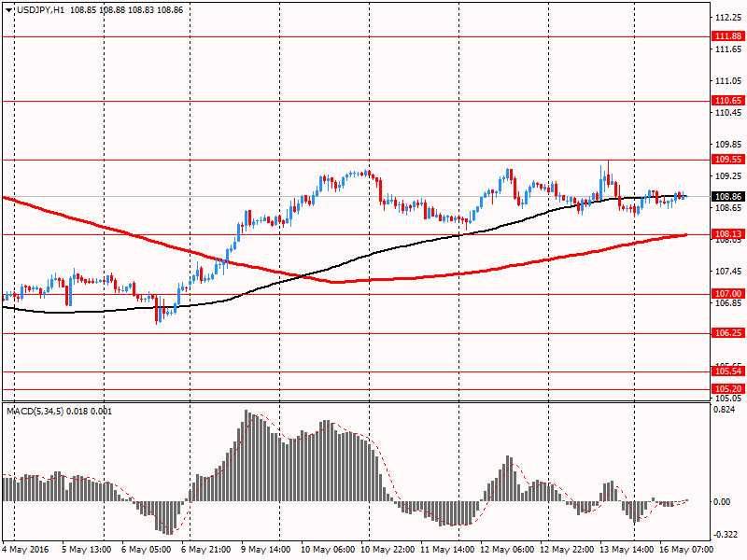Select the 105.05 price scale value
Screen dimensions: 747x560
(728, 399)
